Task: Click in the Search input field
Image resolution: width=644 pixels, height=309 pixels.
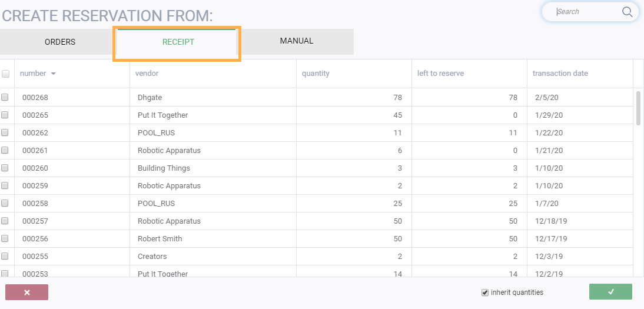Action: [586, 12]
